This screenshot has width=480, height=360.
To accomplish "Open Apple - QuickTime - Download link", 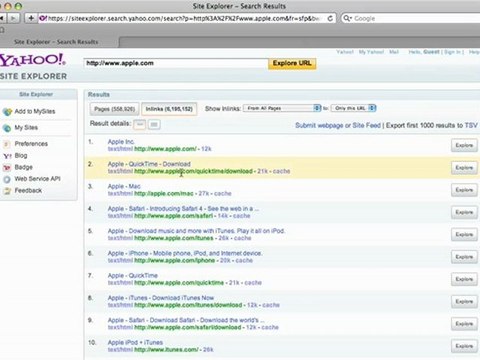I will tap(149, 164).
